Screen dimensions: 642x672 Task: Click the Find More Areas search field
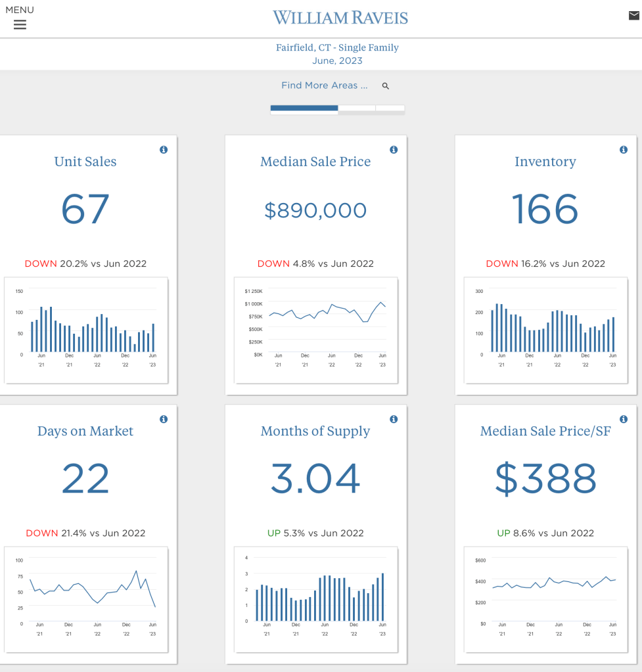[324, 85]
